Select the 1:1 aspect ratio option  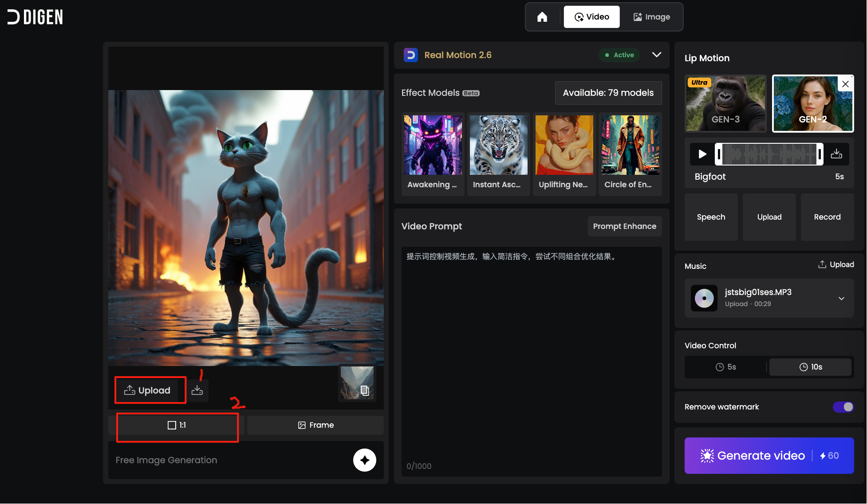click(x=177, y=425)
